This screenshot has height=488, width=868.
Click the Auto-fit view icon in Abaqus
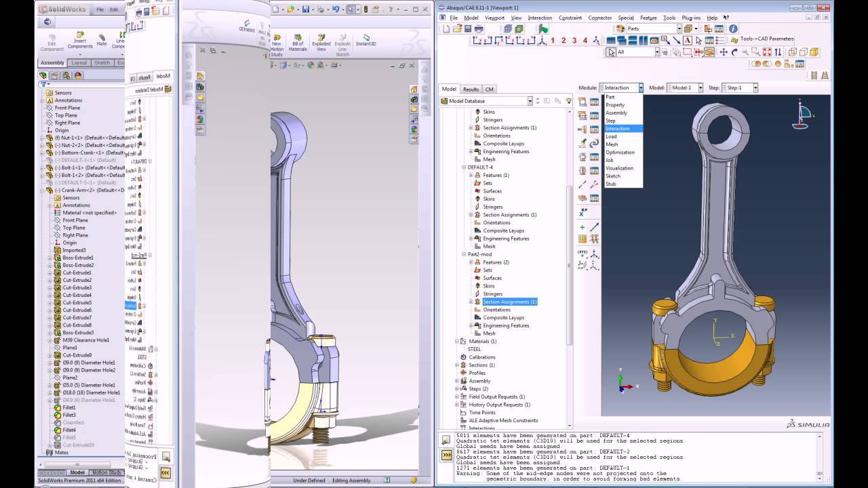(767, 52)
